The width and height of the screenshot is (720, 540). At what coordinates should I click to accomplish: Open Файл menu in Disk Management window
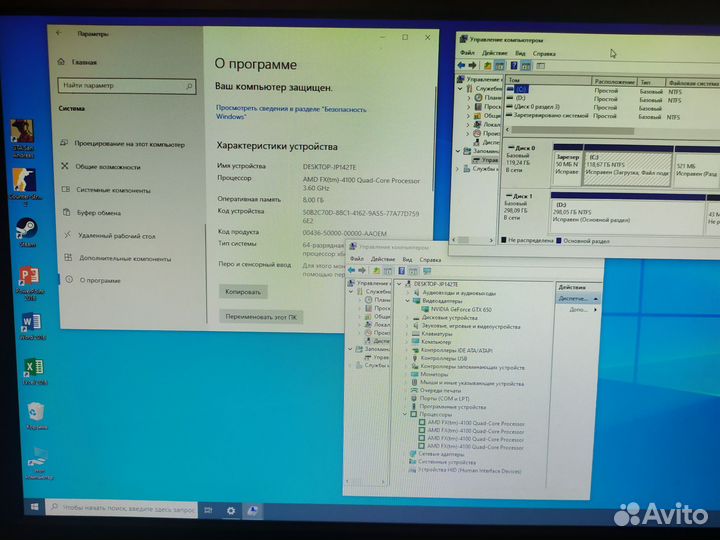point(467,53)
